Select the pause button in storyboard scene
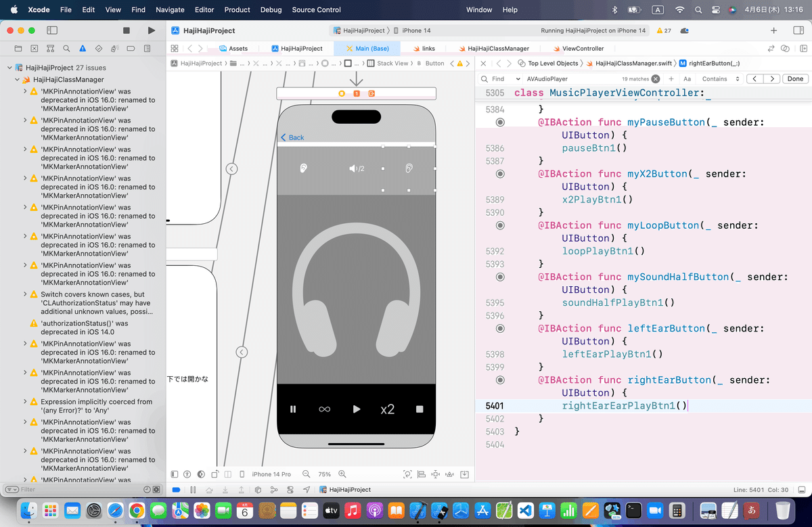 coord(293,409)
